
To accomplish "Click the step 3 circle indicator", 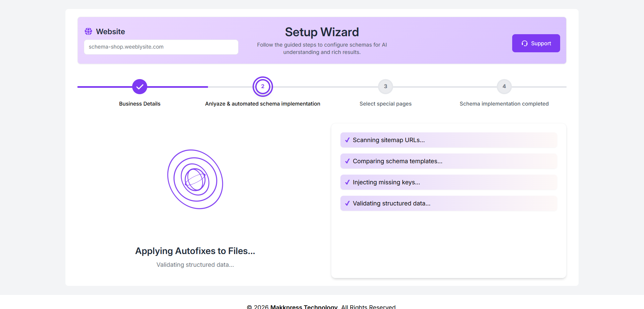I will [385, 86].
